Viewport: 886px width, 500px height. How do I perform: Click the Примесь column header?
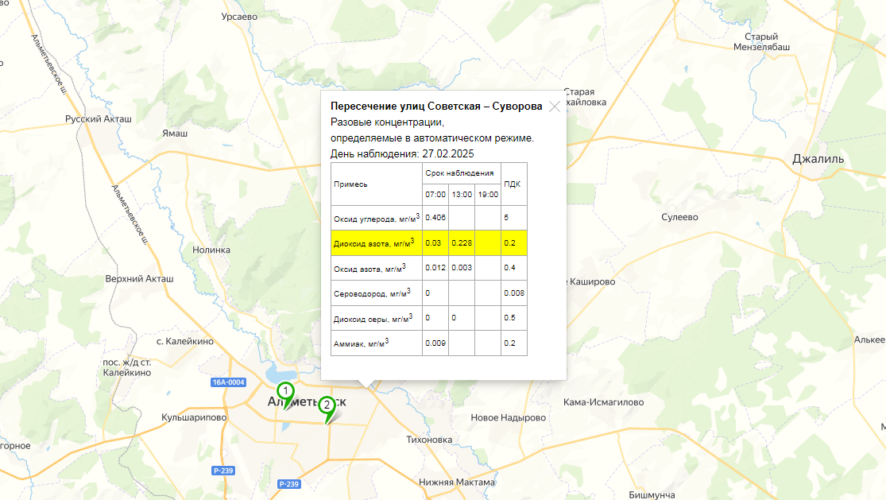click(351, 184)
